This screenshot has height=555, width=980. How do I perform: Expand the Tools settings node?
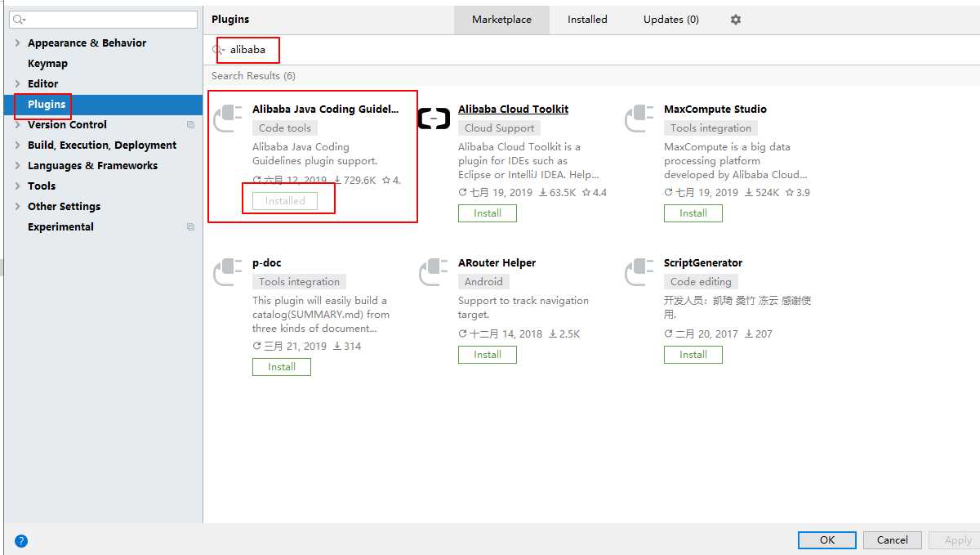[x=18, y=186]
